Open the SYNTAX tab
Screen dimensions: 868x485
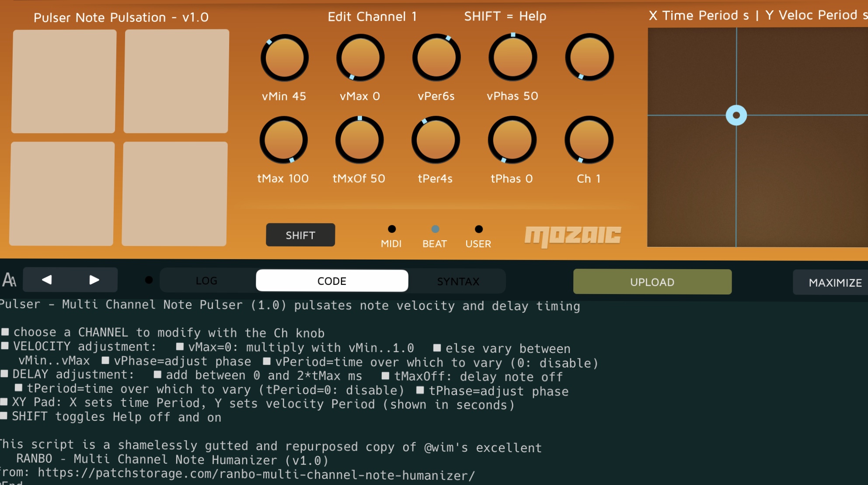click(x=458, y=281)
